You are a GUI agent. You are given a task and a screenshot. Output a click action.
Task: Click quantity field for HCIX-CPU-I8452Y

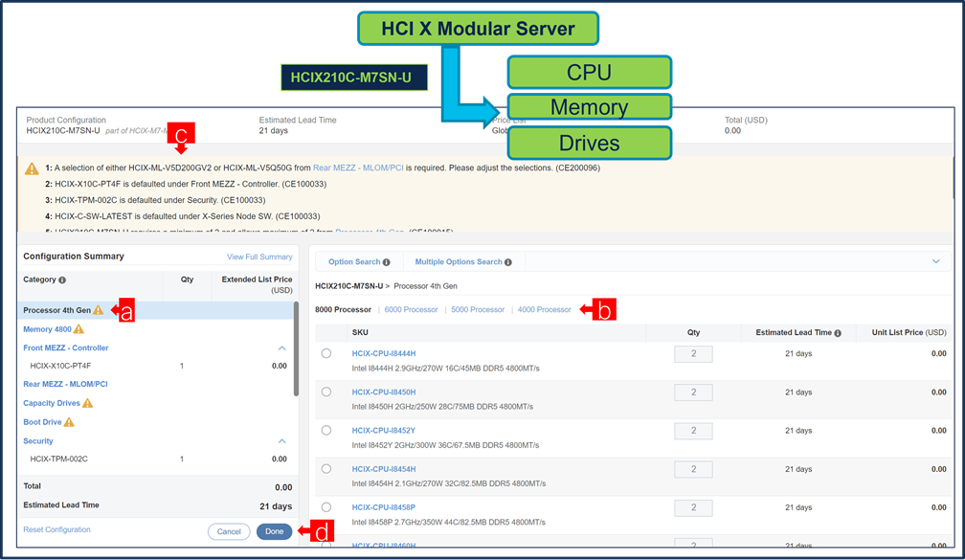(x=693, y=431)
